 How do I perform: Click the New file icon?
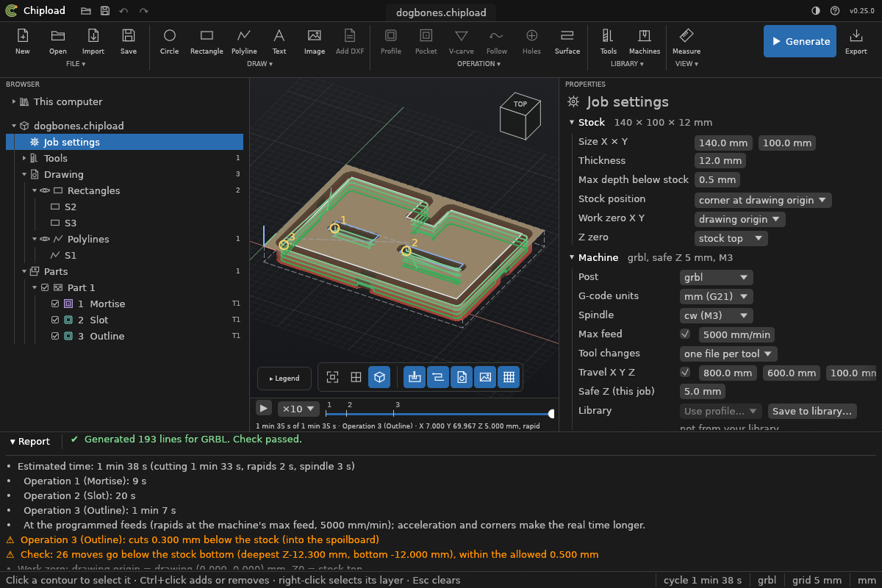23,35
